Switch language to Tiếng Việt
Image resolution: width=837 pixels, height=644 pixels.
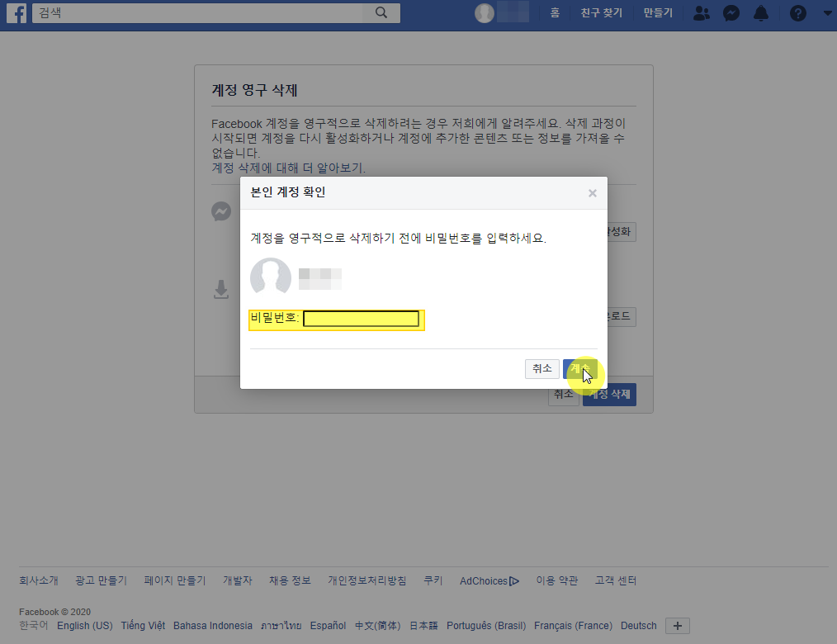(143, 626)
